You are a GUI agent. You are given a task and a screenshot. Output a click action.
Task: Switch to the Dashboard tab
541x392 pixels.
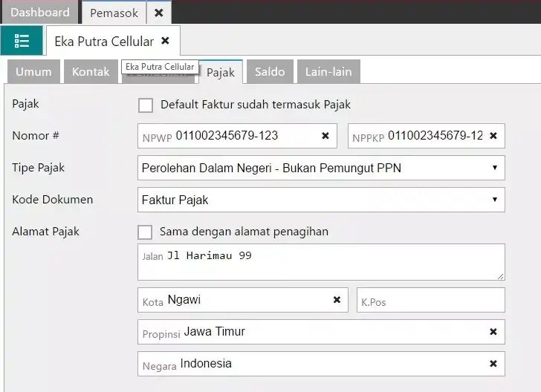pos(40,13)
